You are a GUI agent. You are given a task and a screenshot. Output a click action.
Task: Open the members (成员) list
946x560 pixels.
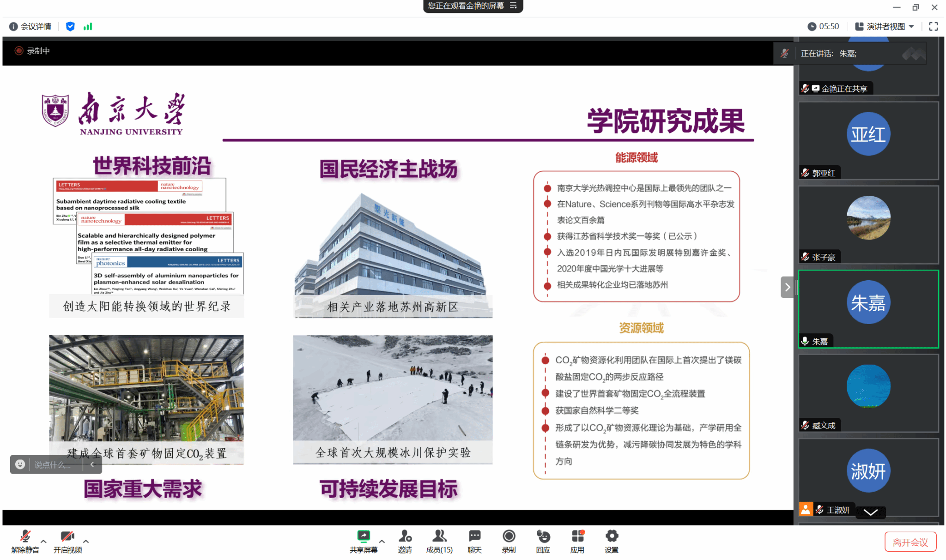(x=439, y=537)
